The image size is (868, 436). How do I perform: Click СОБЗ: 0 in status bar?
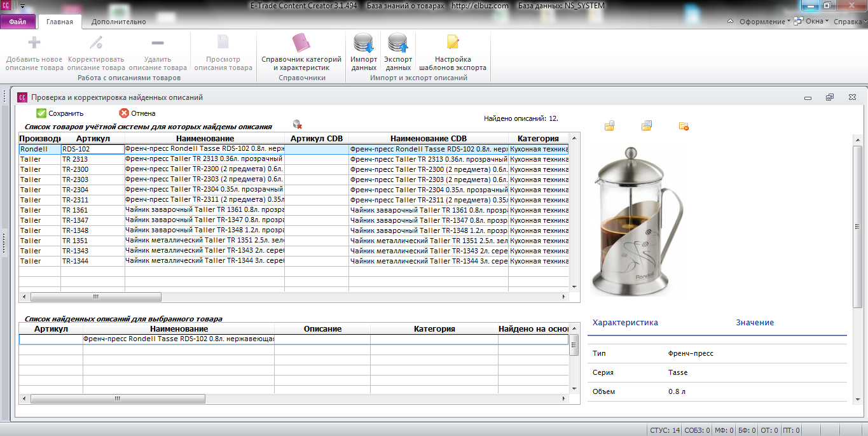(x=697, y=430)
